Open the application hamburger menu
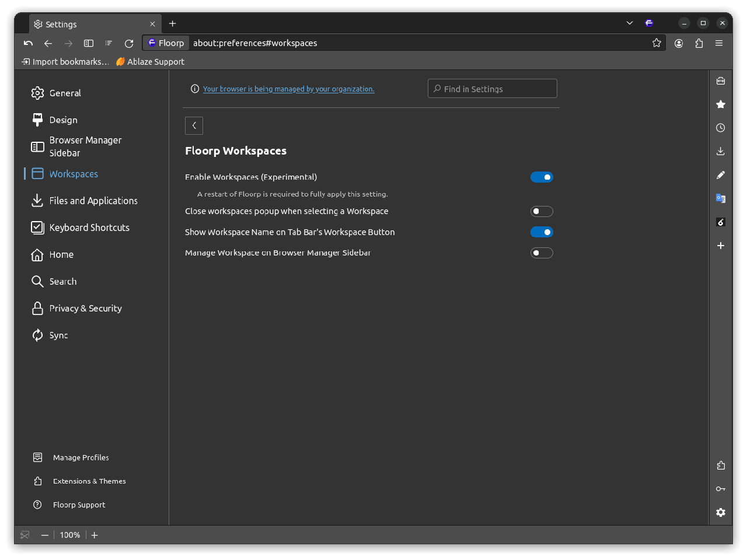The image size is (747, 560). coord(719,43)
